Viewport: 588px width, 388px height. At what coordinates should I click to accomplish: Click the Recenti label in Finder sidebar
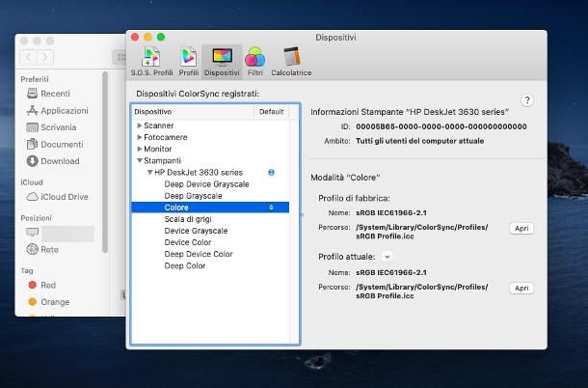pyautogui.click(x=55, y=94)
